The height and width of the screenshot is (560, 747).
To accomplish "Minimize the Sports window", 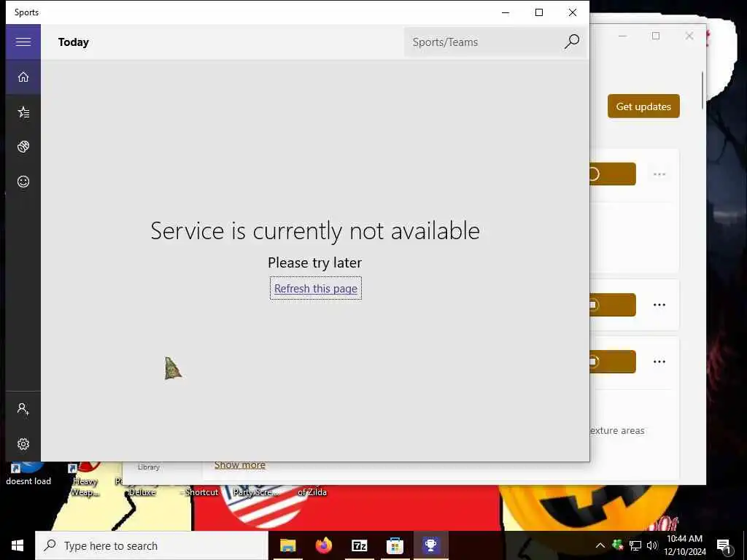I will click(x=506, y=12).
